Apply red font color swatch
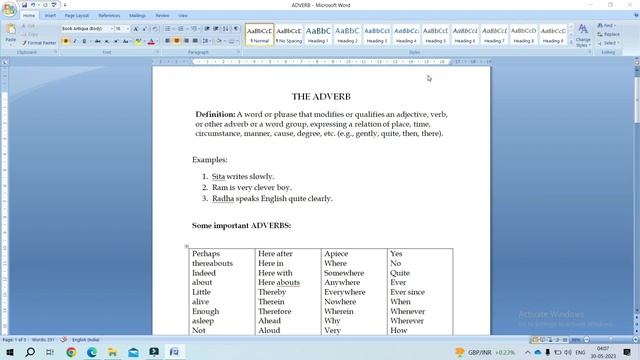The image size is (640, 360). [x=151, y=41]
